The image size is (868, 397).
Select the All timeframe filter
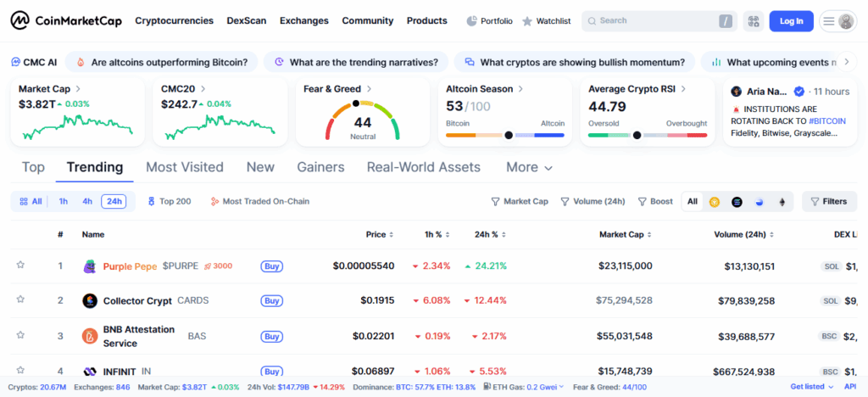31,202
